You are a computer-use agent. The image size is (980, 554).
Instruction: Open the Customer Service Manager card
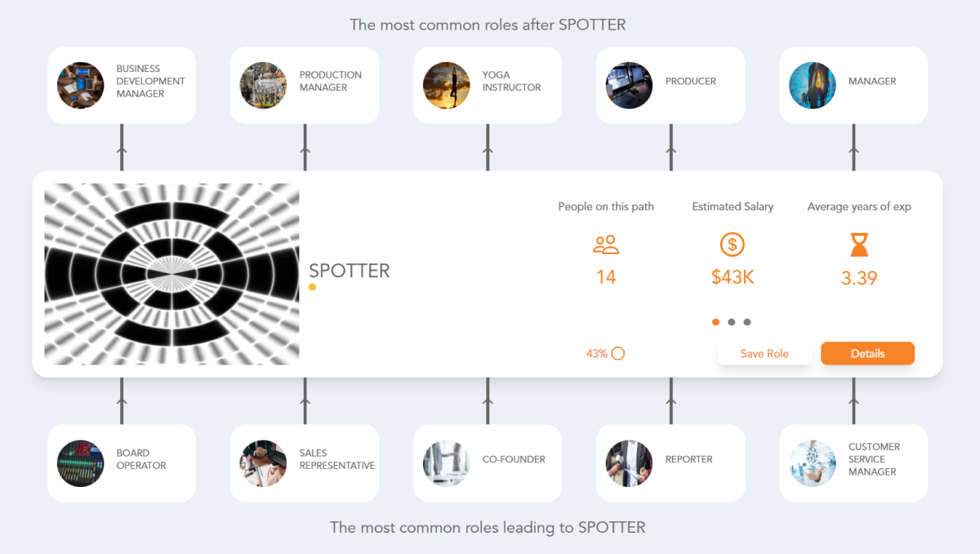(853, 462)
